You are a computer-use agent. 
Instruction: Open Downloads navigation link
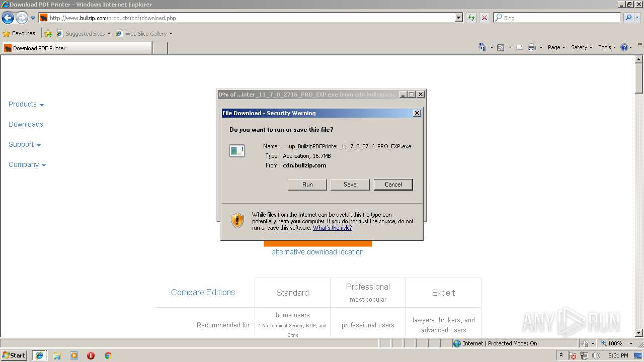pos(26,124)
